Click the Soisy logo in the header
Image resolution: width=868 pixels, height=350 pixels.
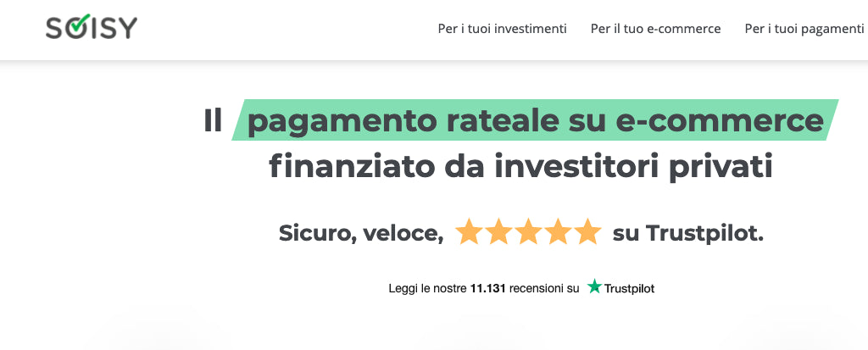[x=91, y=28]
